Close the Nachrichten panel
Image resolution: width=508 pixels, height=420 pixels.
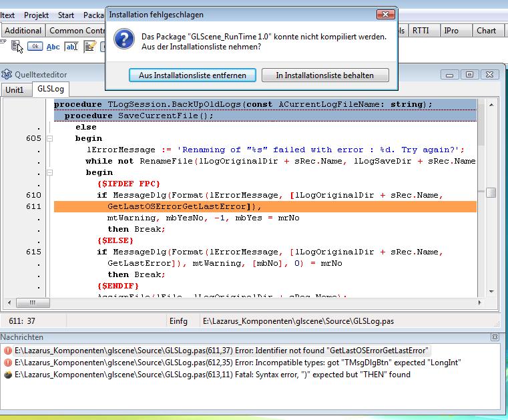495,338
